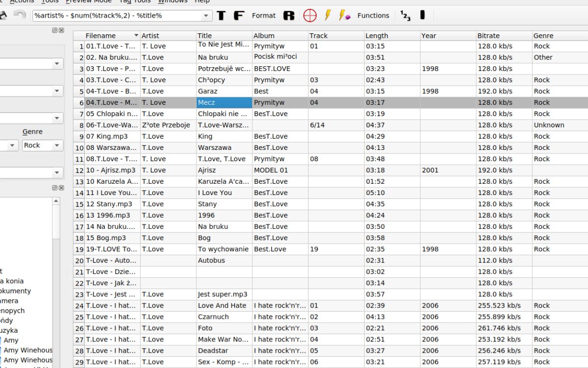Viewport: 588px width, 368px height.
Task: Click the Format button in the toolbar
Action: pyautogui.click(x=264, y=16)
